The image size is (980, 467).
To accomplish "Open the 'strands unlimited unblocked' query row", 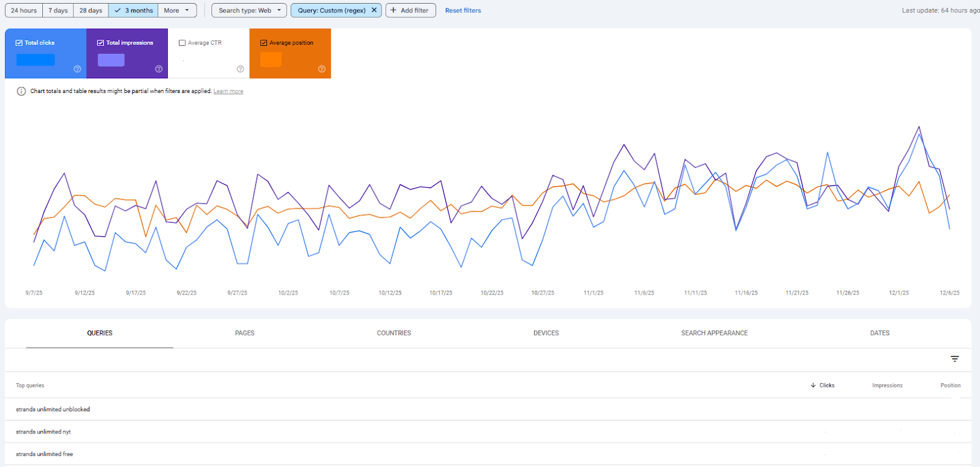I will tap(53, 409).
